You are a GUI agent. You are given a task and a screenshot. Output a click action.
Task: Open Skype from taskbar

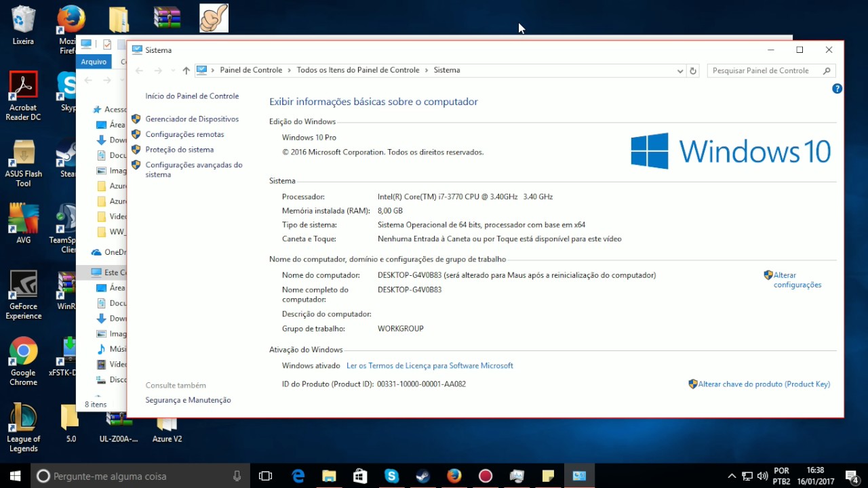[x=391, y=476]
